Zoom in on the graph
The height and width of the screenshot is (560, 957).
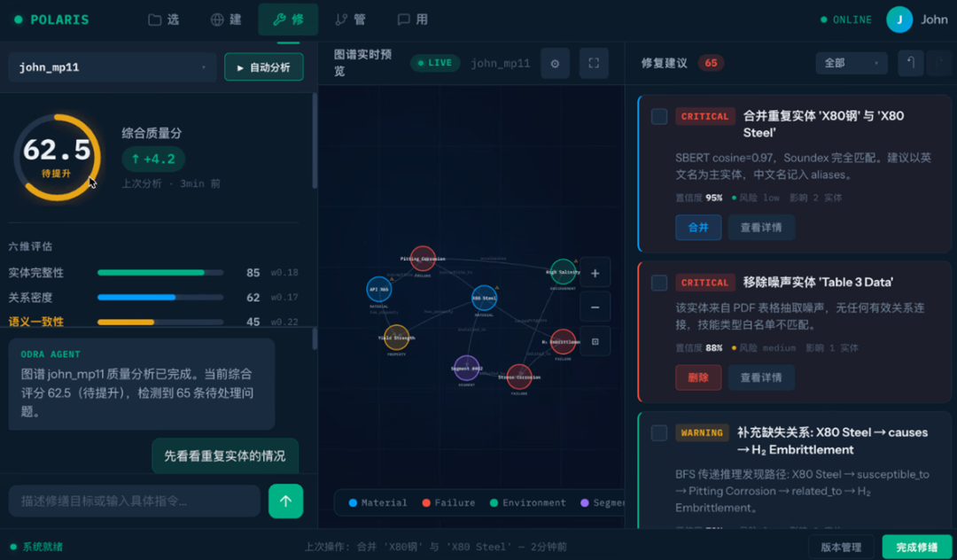[x=595, y=273]
